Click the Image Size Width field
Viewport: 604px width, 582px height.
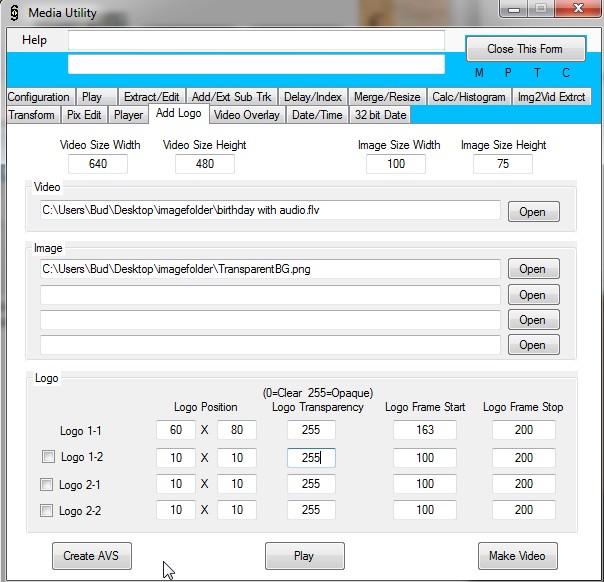click(x=396, y=164)
